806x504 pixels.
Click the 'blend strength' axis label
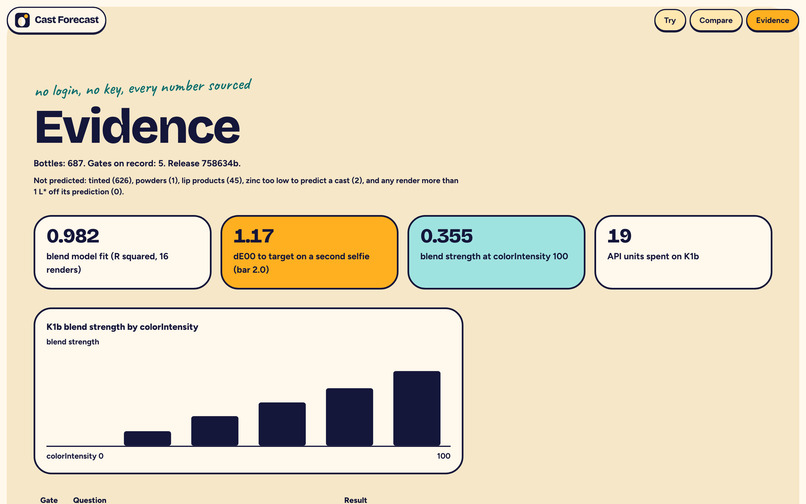(x=73, y=342)
